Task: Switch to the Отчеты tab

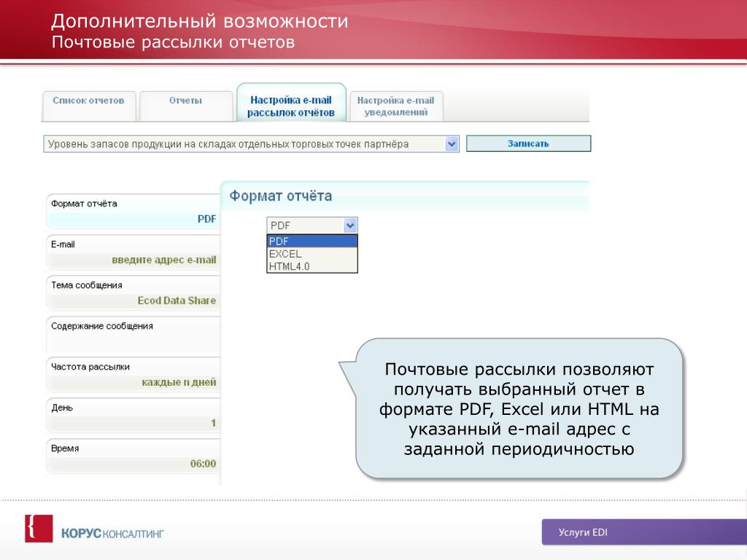Action: pyautogui.click(x=186, y=106)
